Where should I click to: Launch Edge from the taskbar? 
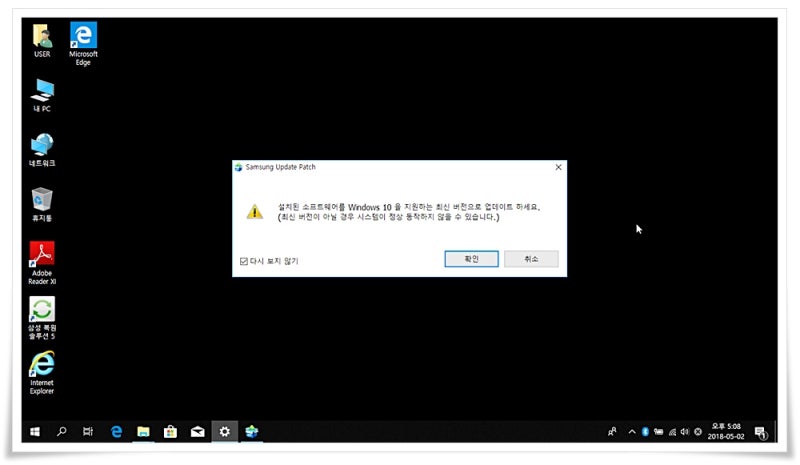[116, 432]
